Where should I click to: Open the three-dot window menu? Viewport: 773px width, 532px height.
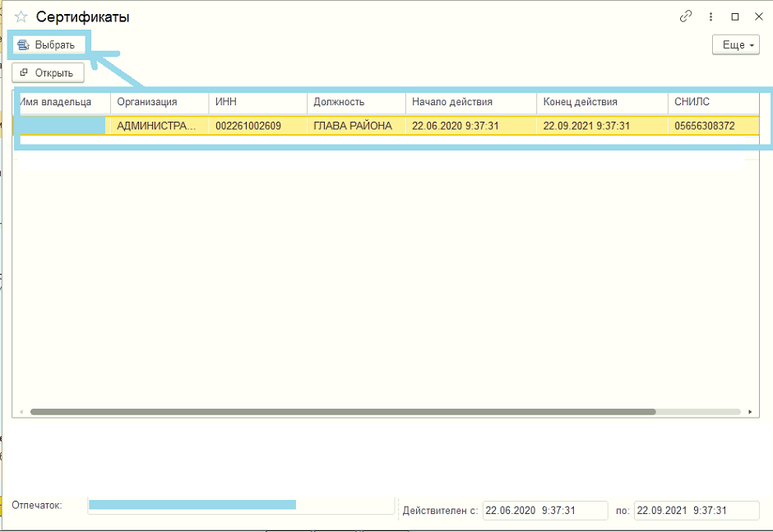point(711,16)
